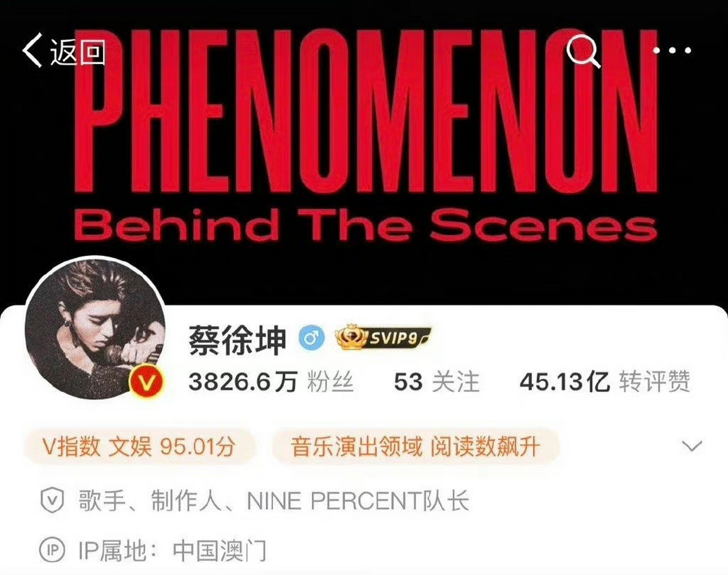Image resolution: width=728 pixels, height=575 pixels.
Task: Tap the IP属地：中国澳门 text
Action: [172, 550]
